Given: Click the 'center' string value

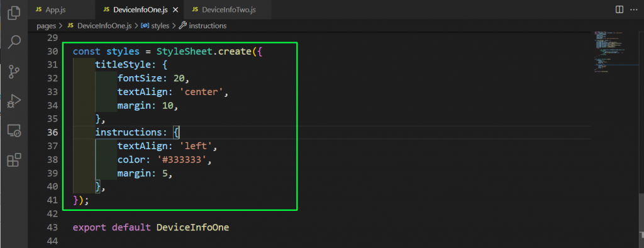Looking at the screenshot, I should pyautogui.click(x=201, y=92).
